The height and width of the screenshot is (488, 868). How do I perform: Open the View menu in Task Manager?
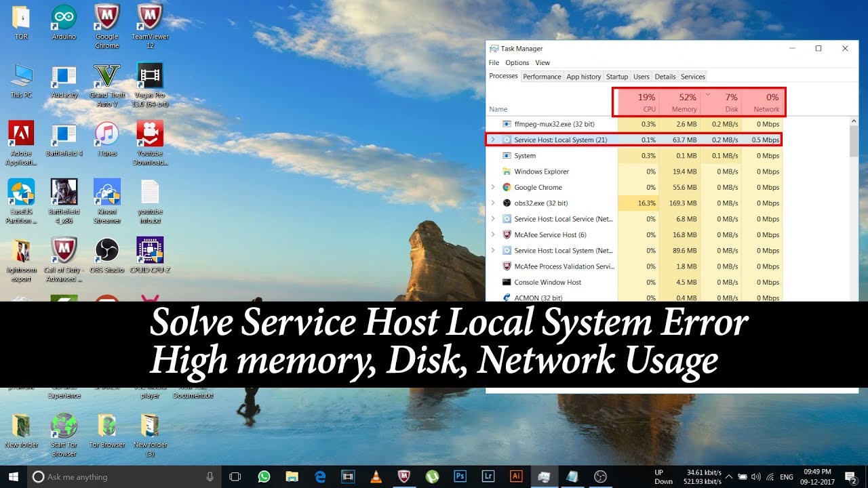tap(542, 62)
